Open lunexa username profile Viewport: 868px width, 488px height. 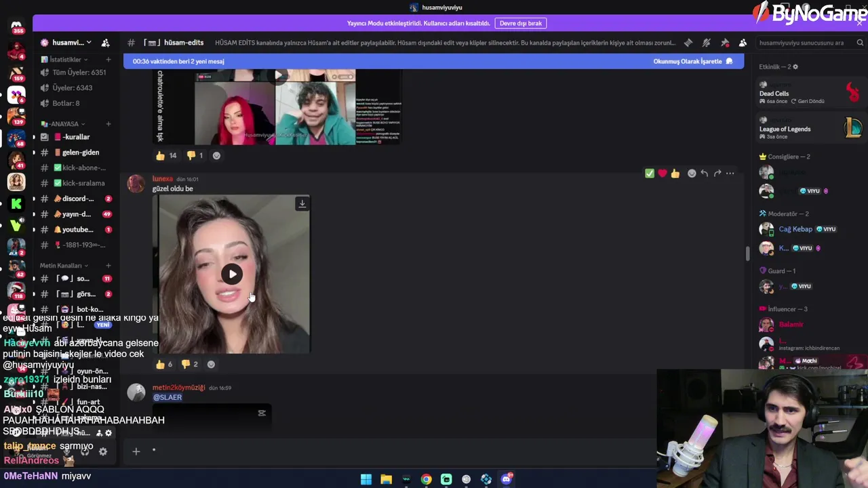(x=163, y=179)
